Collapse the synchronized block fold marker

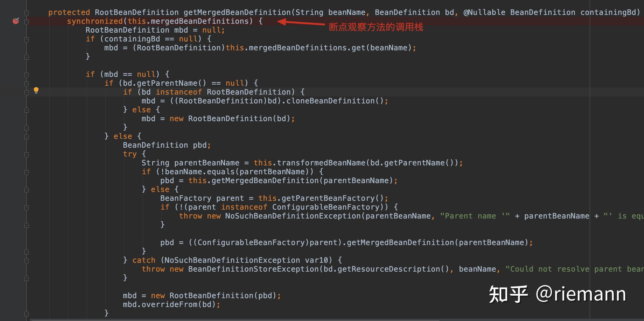(x=27, y=22)
